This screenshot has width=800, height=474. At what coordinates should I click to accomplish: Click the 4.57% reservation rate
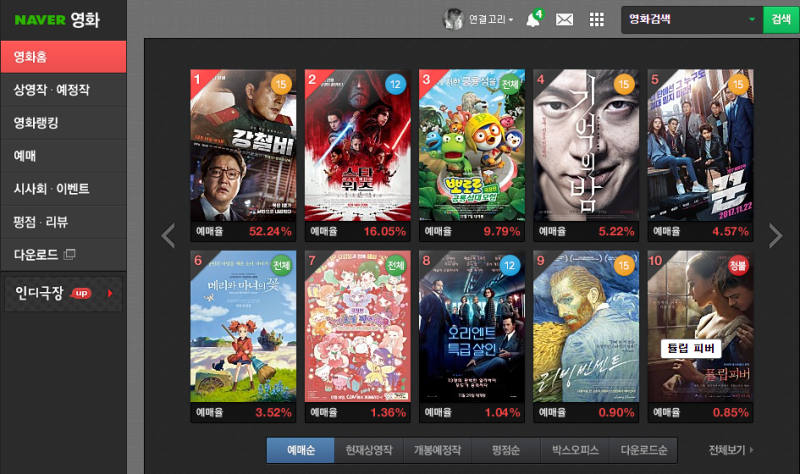coord(731,231)
